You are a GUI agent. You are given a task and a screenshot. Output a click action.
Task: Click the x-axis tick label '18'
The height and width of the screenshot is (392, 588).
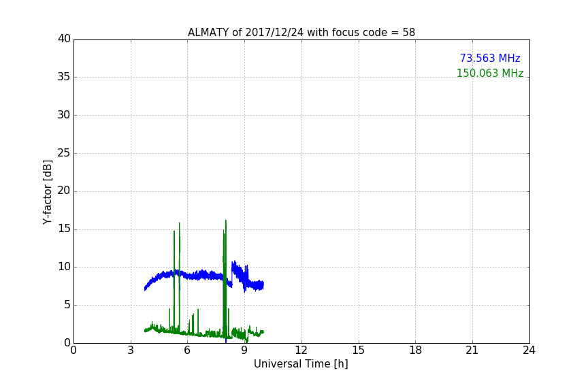tap(416, 350)
